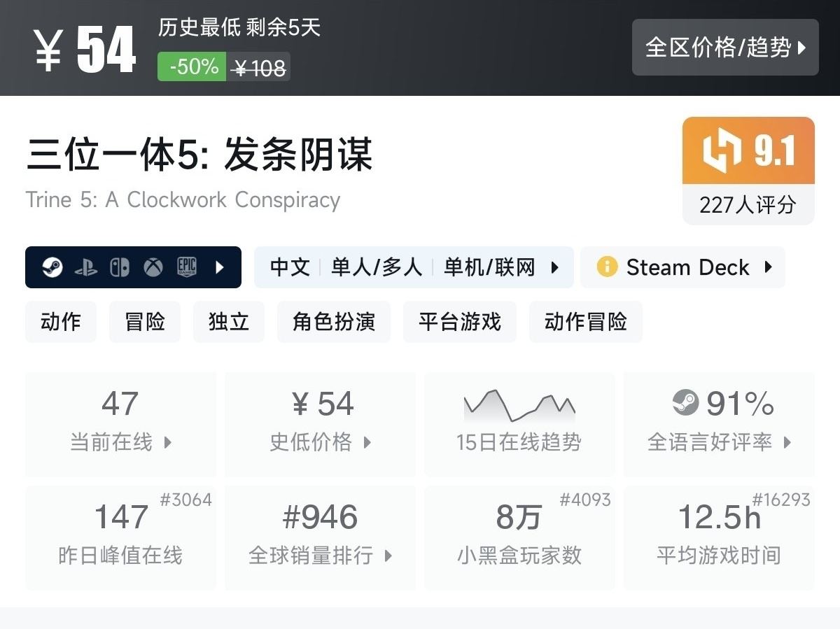Open 全球销量排行 details arrow
Screen dimensions: 840x629
[388, 556]
